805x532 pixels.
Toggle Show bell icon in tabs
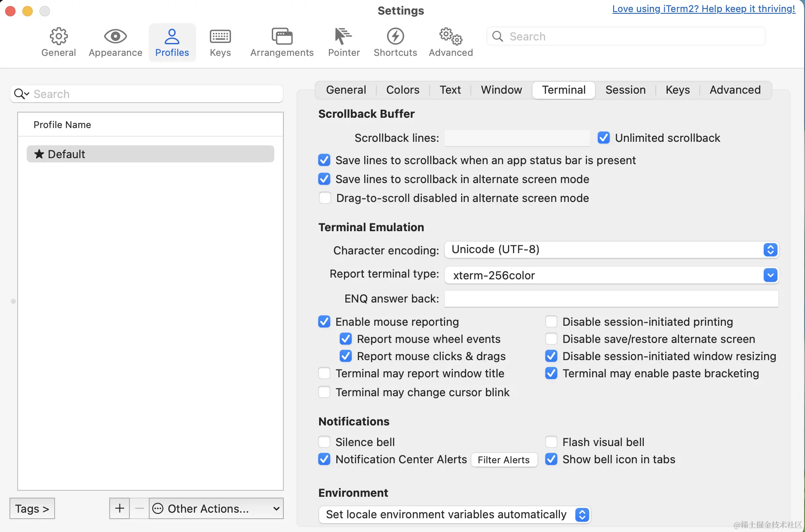pyautogui.click(x=551, y=459)
